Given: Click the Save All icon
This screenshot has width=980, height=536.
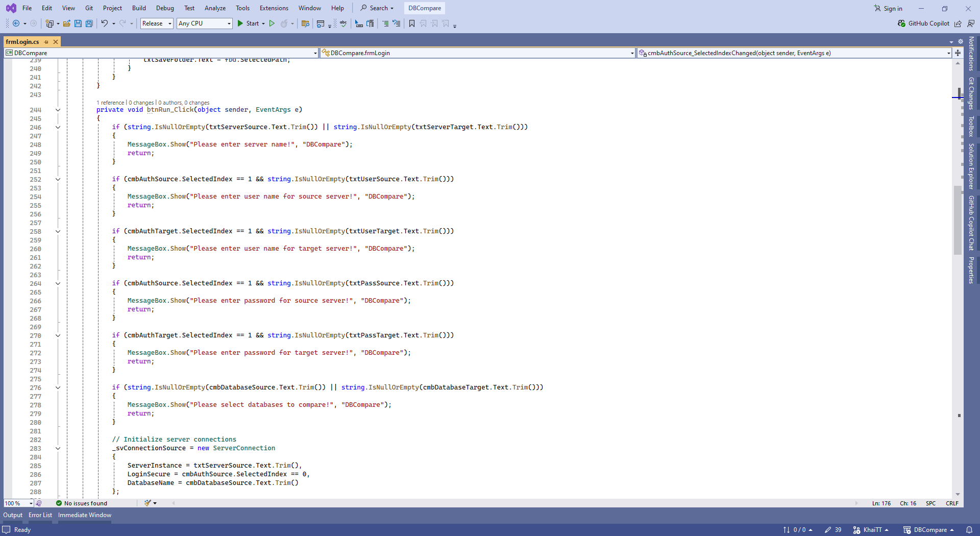Looking at the screenshot, I should (89, 23).
